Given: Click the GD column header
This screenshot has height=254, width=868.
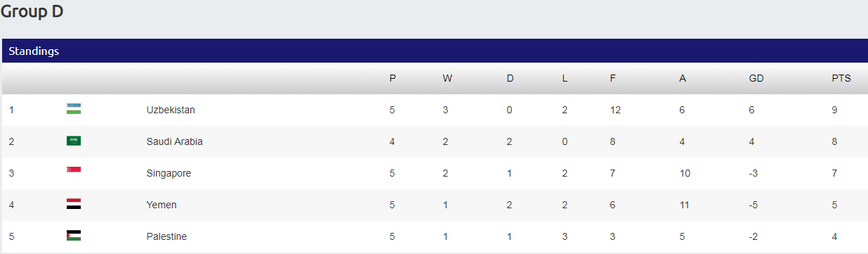Looking at the screenshot, I should pos(756,78).
